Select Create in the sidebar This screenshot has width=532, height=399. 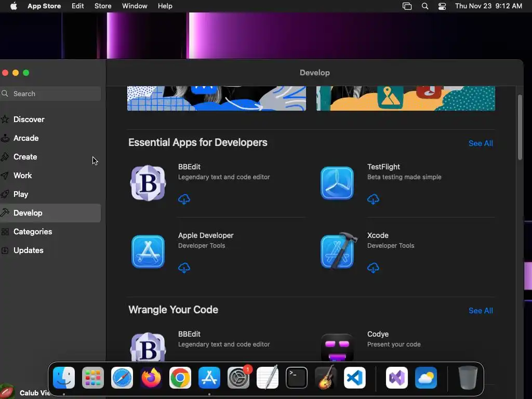point(50,157)
